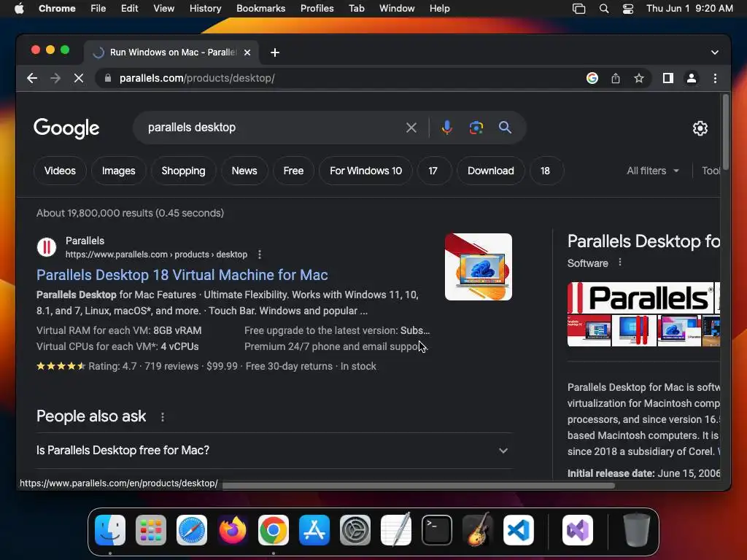Image resolution: width=747 pixels, height=560 pixels.
Task: Select the News filter
Action: [x=244, y=171]
